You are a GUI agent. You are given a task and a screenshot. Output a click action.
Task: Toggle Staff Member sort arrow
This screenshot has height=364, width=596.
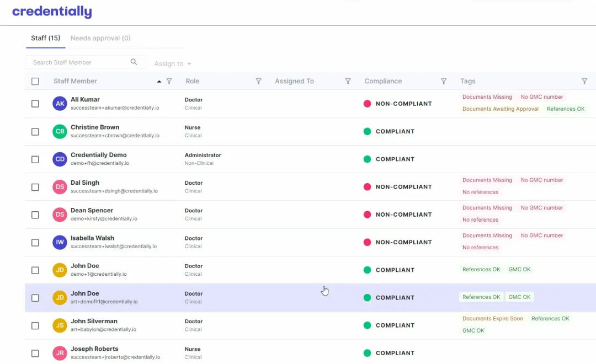pos(159,81)
